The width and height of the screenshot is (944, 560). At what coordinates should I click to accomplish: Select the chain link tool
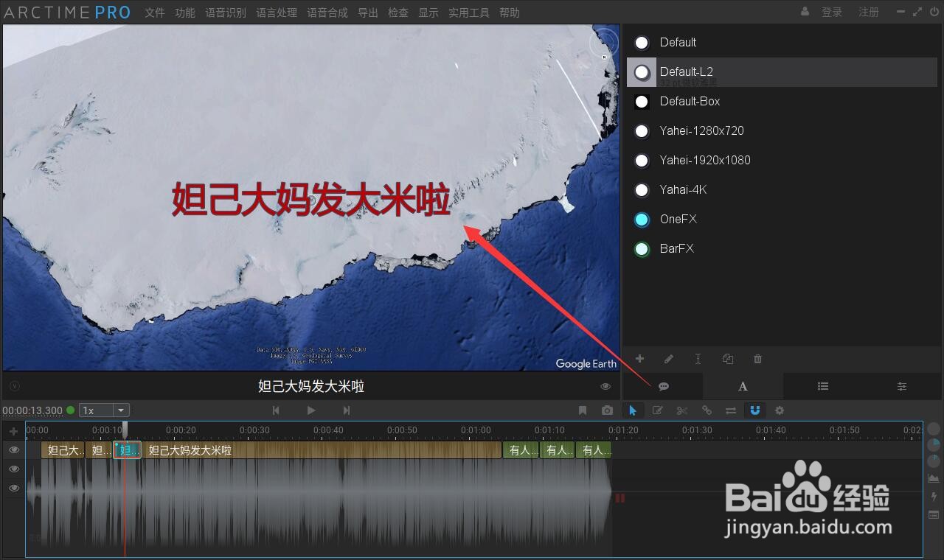707,410
